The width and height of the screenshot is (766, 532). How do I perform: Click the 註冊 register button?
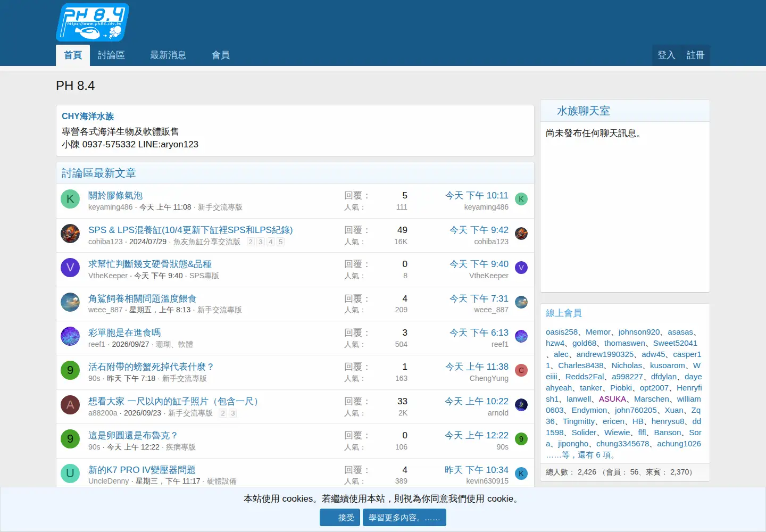(x=695, y=55)
